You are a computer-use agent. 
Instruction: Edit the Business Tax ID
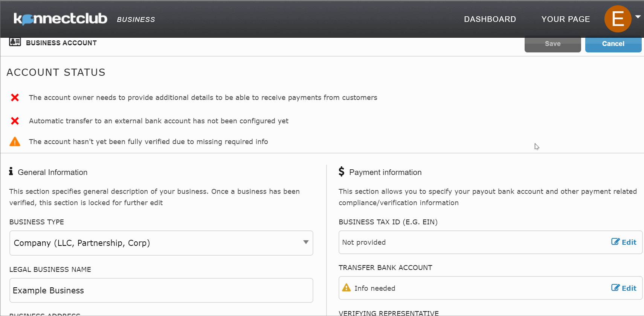(x=624, y=242)
